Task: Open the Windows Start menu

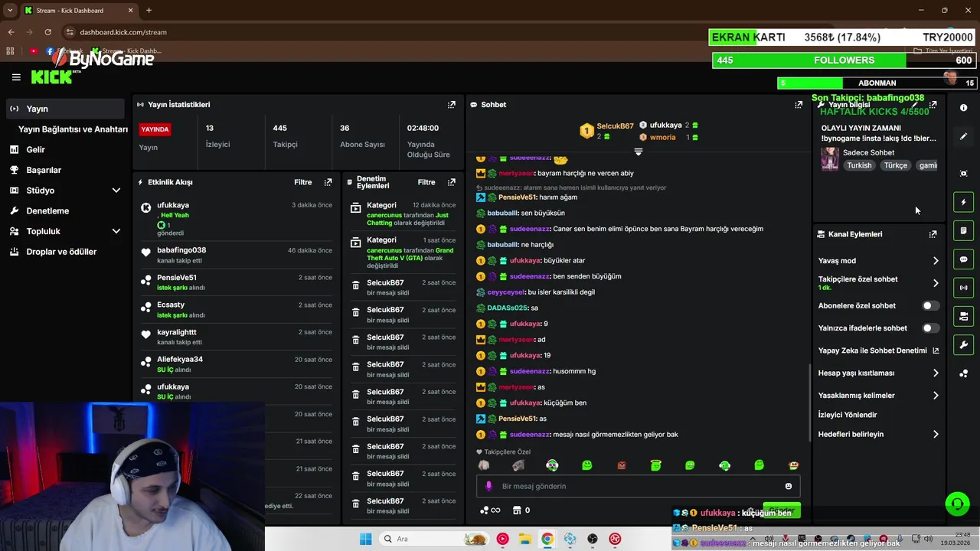Action: coord(365,539)
